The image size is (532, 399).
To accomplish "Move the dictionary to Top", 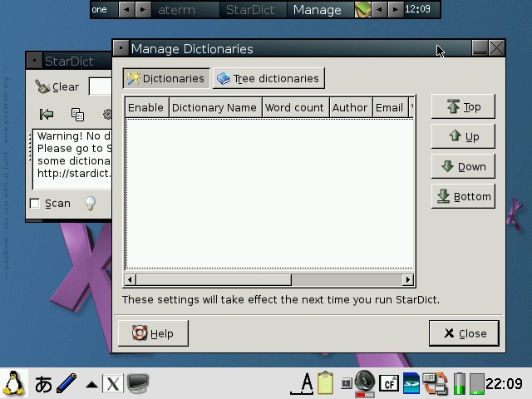I will pyautogui.click(x=463, y=106).
